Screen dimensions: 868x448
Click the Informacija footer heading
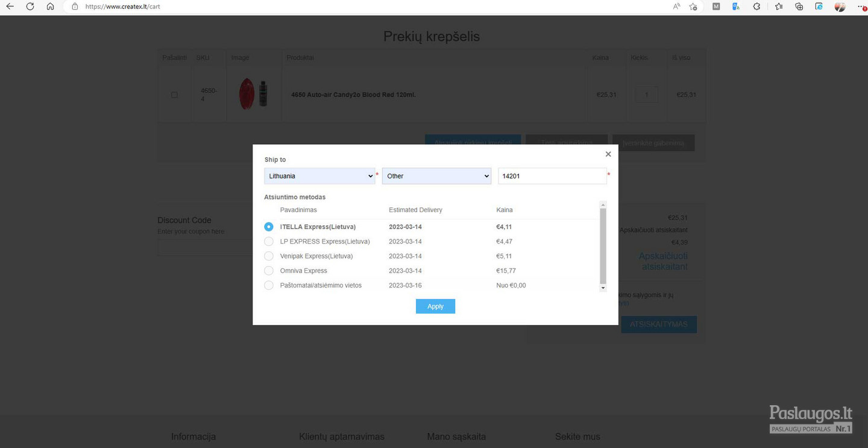[x=193, y=437]
